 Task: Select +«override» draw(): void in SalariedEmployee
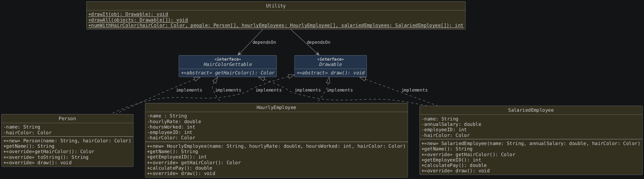456,171
